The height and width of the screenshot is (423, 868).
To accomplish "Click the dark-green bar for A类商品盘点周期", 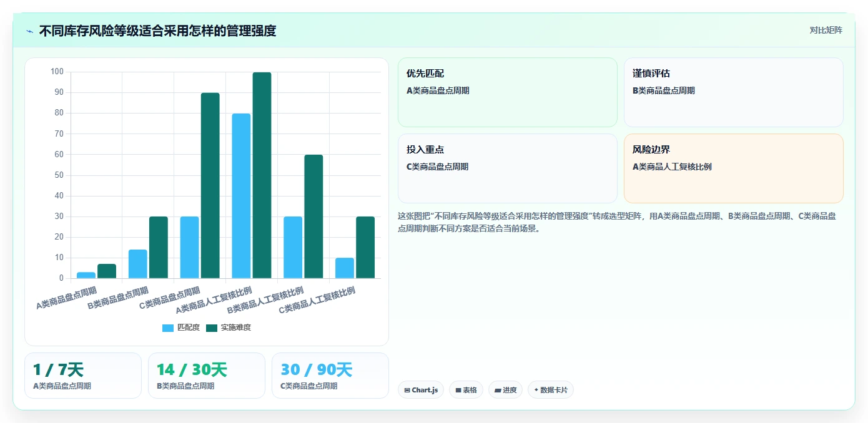I will click(107, 271).
